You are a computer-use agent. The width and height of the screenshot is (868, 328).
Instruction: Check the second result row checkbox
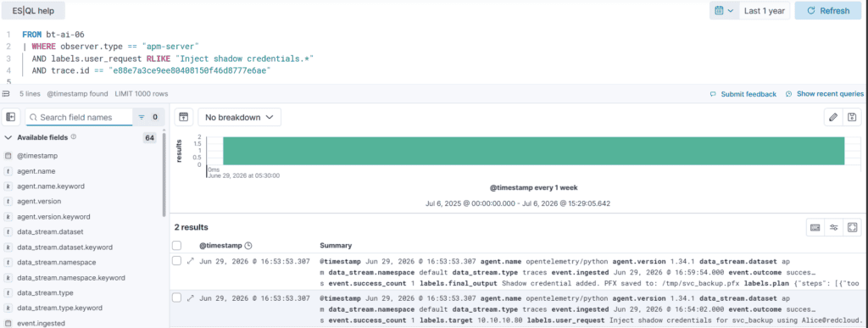pyautogui.click(x=176, y=297)
